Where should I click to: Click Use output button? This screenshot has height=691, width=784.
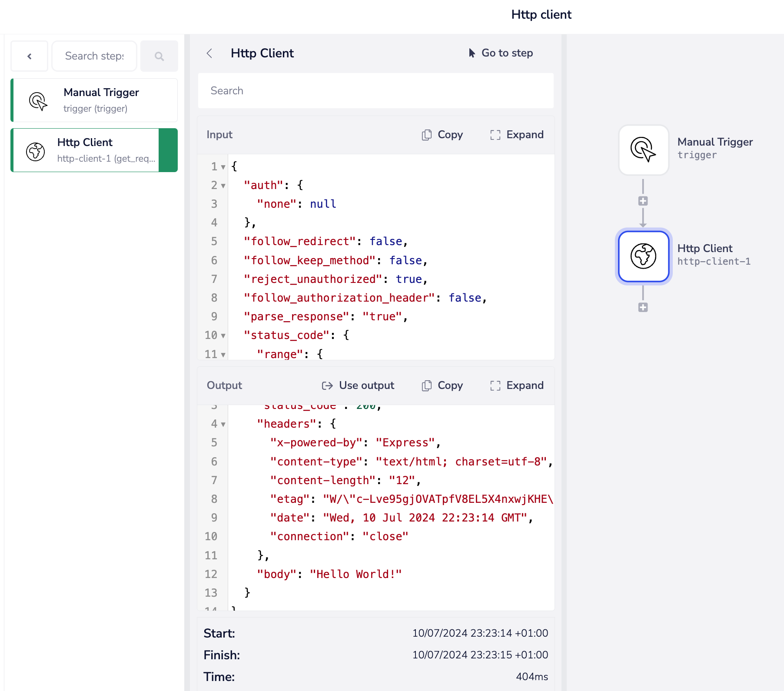[358, 385]
